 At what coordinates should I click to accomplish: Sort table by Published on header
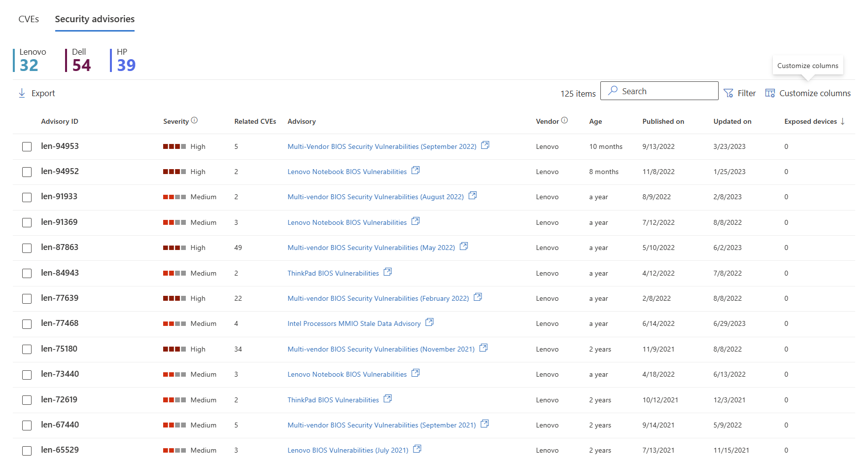click(663, 121)
